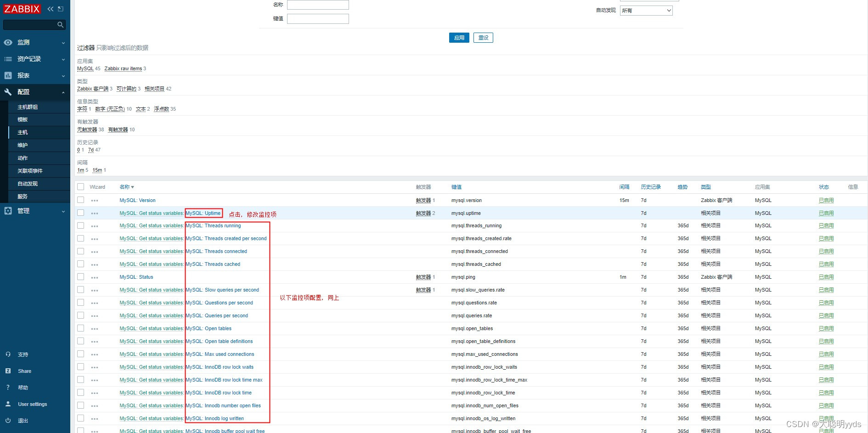Click the Zabbix logo
This screenshot has width=868, height=433.
[22, 9]
